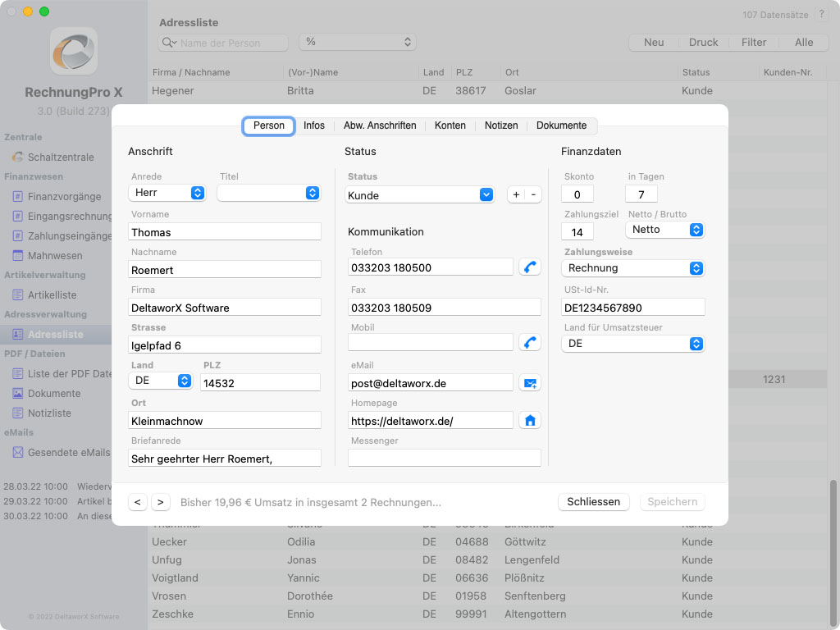
Task: Click into the USt-Id-Nr. field
Action: (632, 308)
